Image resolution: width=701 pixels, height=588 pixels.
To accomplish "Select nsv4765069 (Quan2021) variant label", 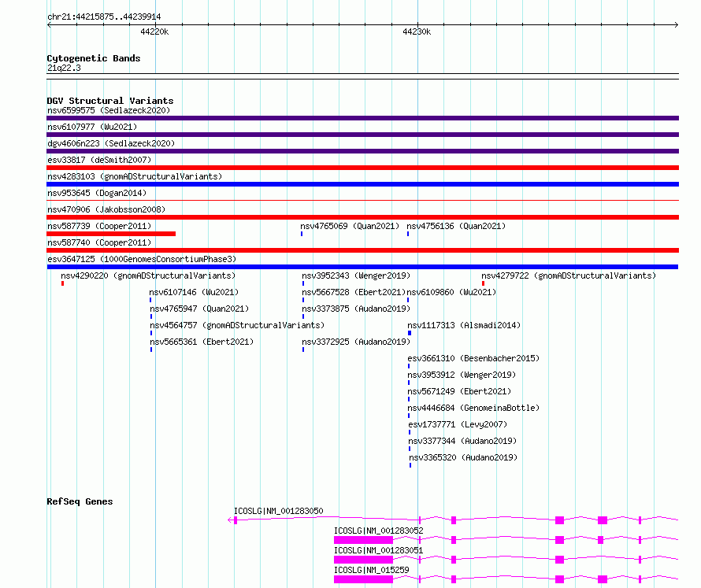I will 350,226.
